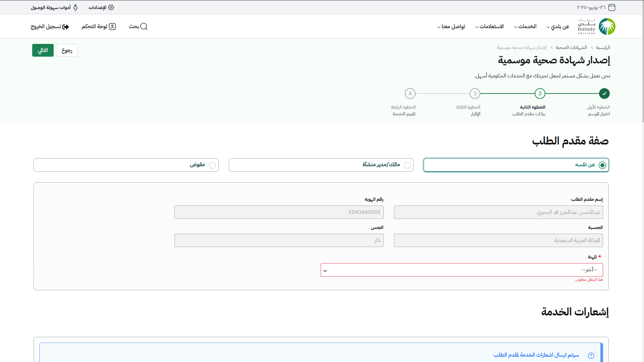Expand the 'عن بلدي' menu
Viewport: 644px width, 362px height.
coord(558,26)
